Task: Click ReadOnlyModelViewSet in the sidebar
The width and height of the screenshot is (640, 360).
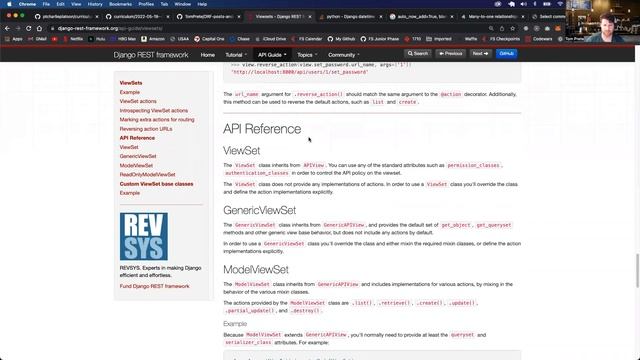Action: (x=147, y=175)
